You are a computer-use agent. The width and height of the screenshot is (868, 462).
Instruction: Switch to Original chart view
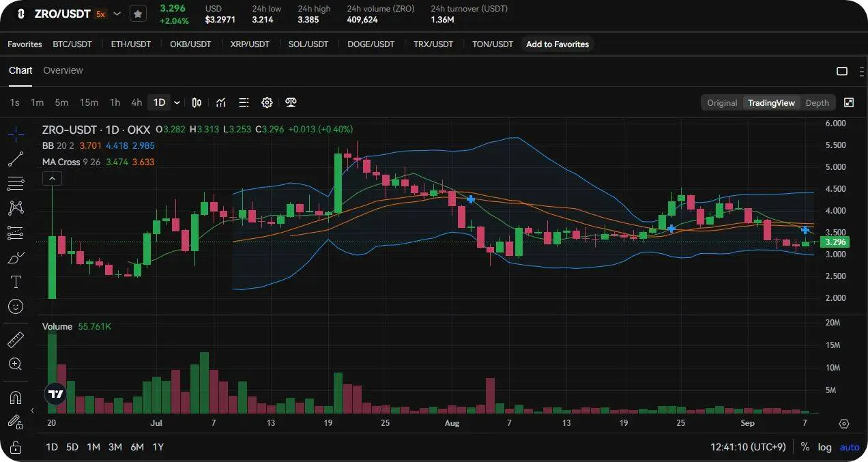(722, 102)
